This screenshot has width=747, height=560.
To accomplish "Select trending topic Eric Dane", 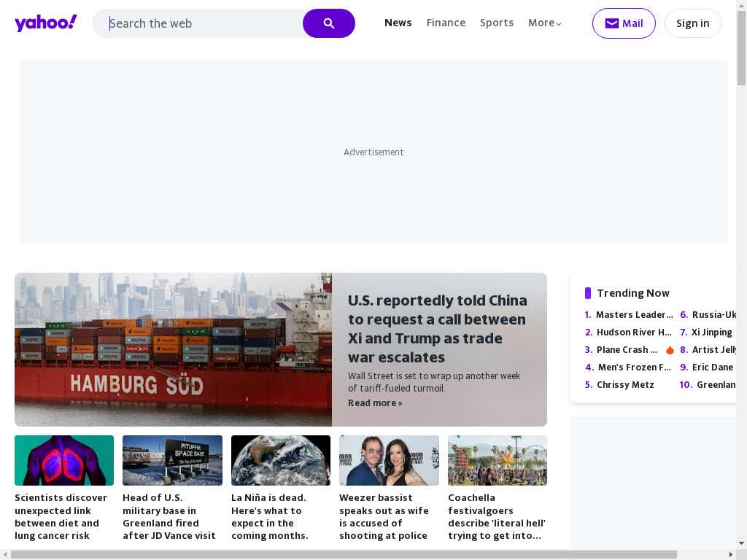I will [713, 367].
